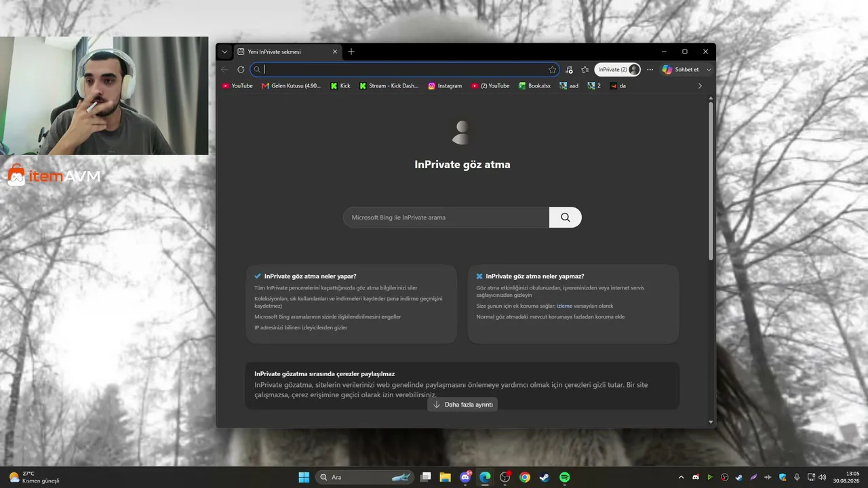Click heading InPrivate göz atma neler yapar?
Screen dimensions: 868x488
point(310,276)
